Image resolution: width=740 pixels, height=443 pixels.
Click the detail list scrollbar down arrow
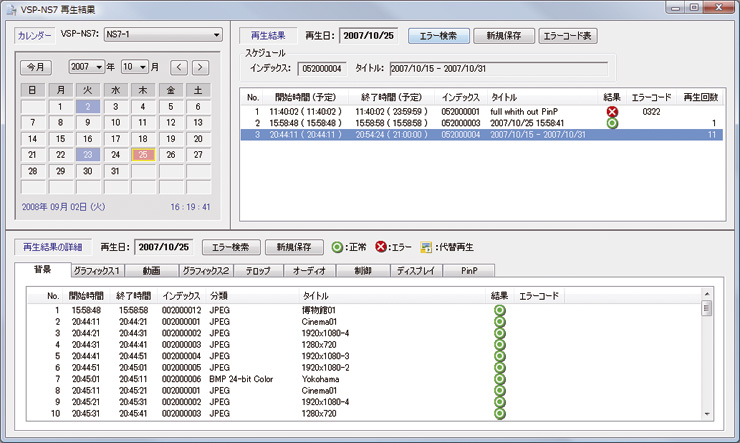coord(708,411)
